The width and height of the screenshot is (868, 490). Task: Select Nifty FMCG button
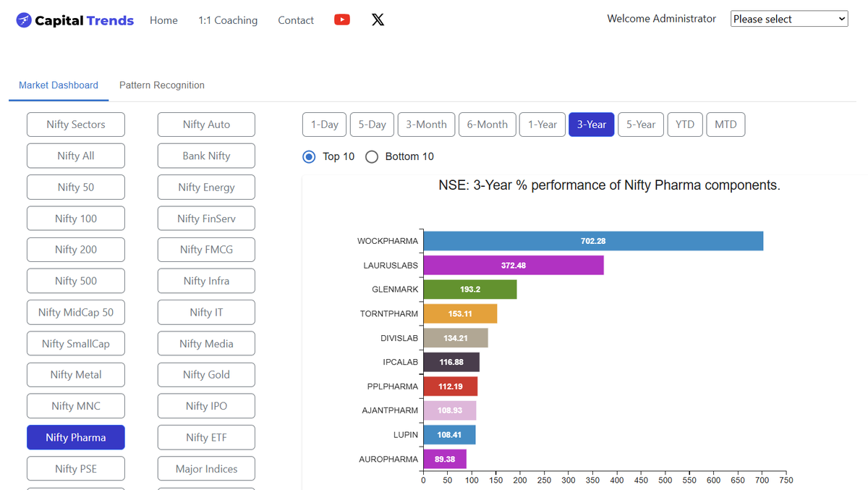tap(206, 250)
